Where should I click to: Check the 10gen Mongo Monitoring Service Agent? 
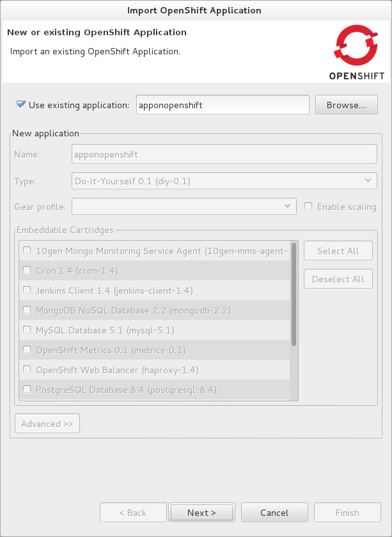pyautogui.click(x=26, y=251)
